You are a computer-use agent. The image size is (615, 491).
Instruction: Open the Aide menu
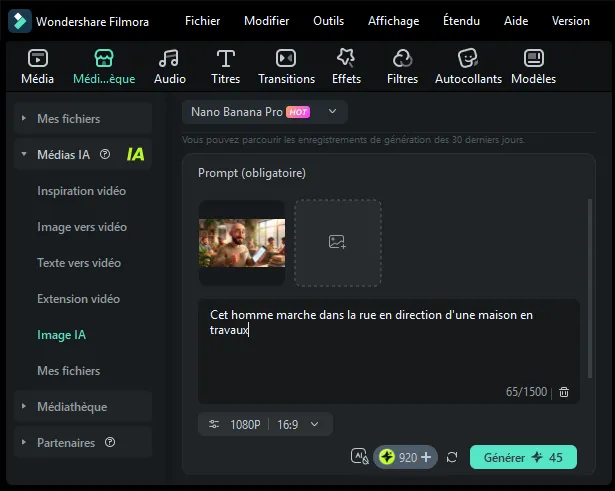pyautogui.click(x=516, y=21)
